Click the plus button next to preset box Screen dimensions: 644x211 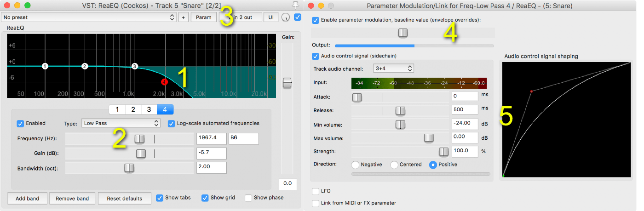(x=183, y=17)
